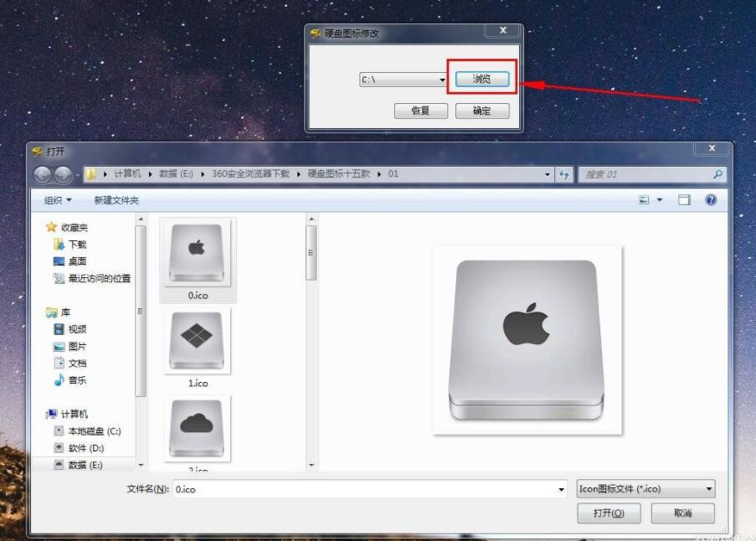Click the large Apple drive preview image
The height and width of the screenshot is (541, 756).
pos(527,340)
